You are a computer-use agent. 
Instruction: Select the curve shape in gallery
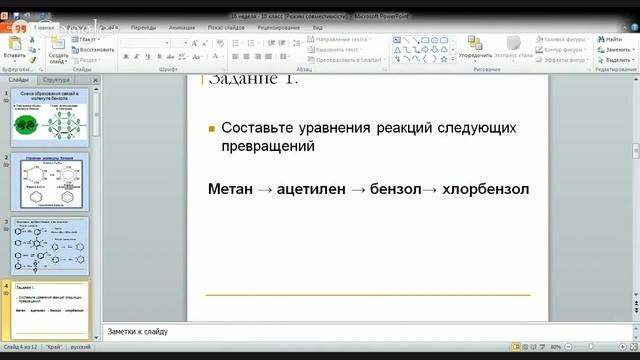416,60
